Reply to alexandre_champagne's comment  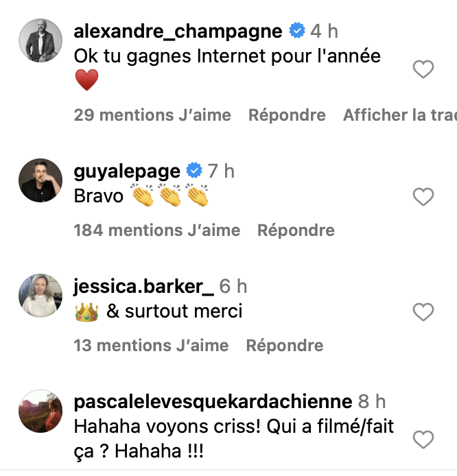coord(287,116)
